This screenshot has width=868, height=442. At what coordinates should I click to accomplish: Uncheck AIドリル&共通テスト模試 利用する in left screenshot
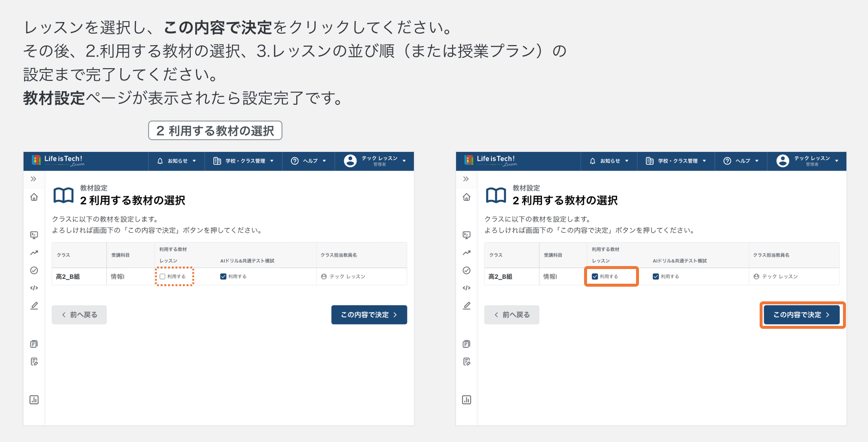tap(223, 276)
